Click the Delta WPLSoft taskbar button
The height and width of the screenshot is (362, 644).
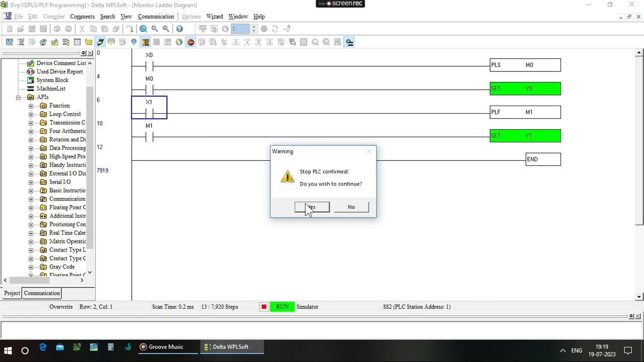click(231, 347)
